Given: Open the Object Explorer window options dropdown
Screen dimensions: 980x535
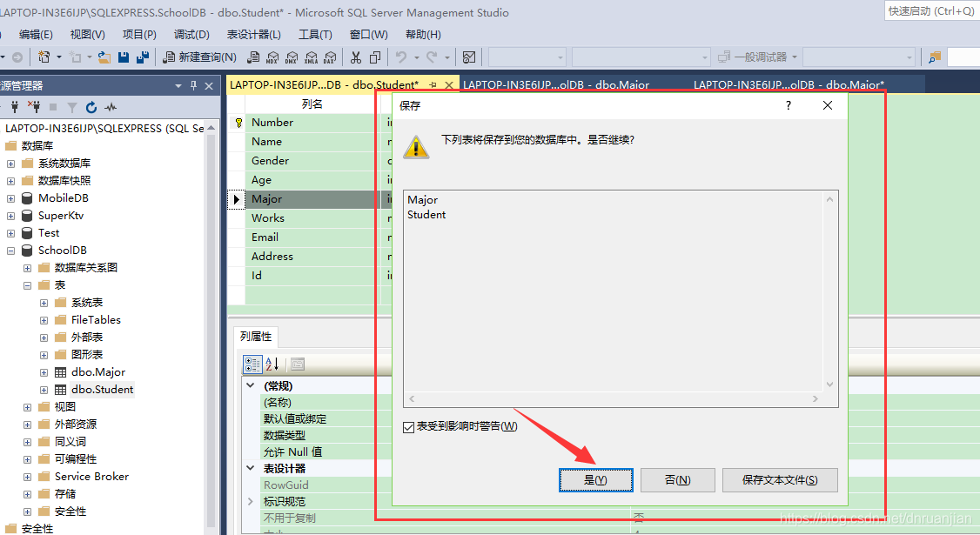Looking at the screenshot, I should tap(178, 85).
